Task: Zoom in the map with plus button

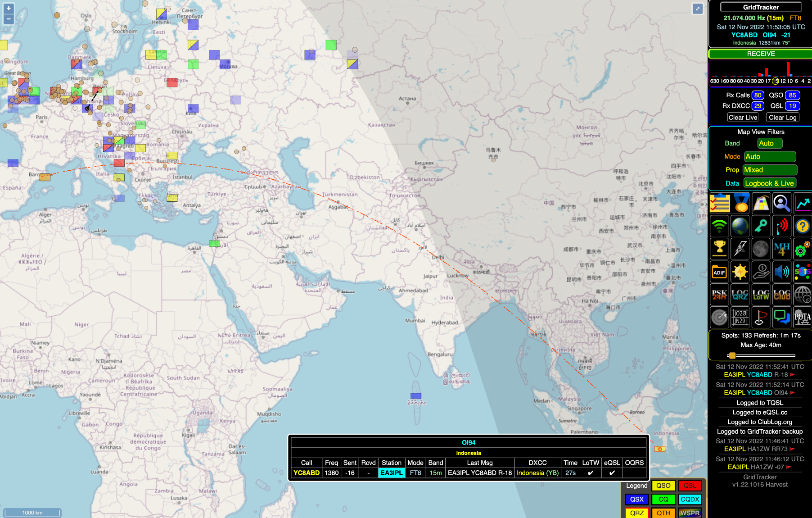Action: pyautogui.click(x=9, y=8)
